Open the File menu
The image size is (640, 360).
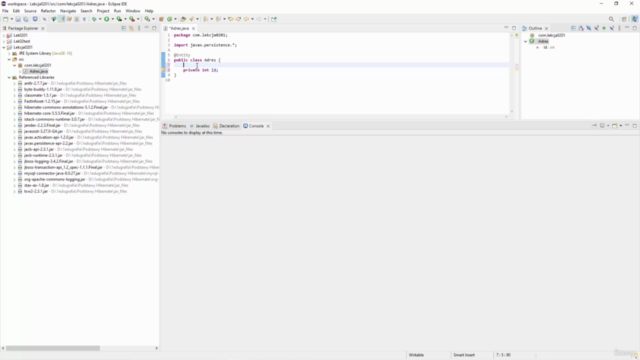point(5,11)
